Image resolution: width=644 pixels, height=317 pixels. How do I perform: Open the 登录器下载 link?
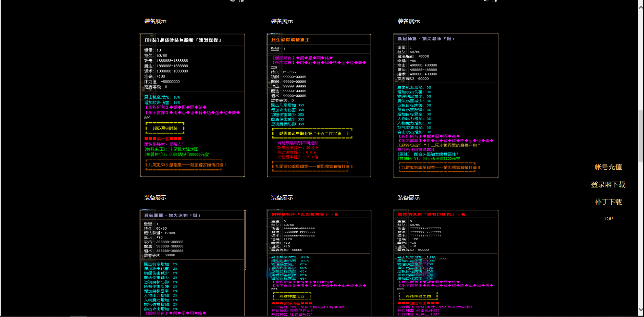(608, 184)
